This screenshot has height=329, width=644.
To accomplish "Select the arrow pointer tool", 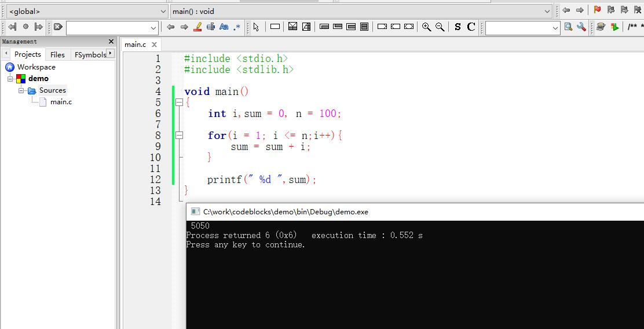I will [x=257, y=27].
